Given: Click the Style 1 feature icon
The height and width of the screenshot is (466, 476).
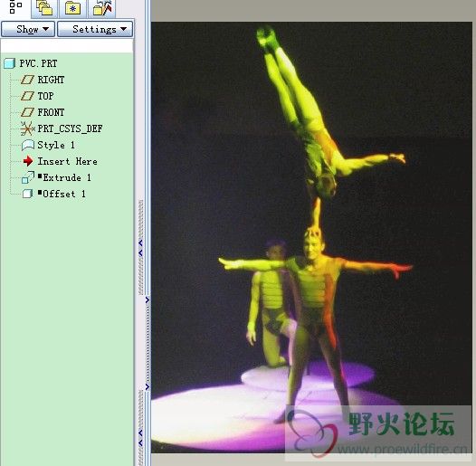Looking at the screenshot, I should click(28, 145).
